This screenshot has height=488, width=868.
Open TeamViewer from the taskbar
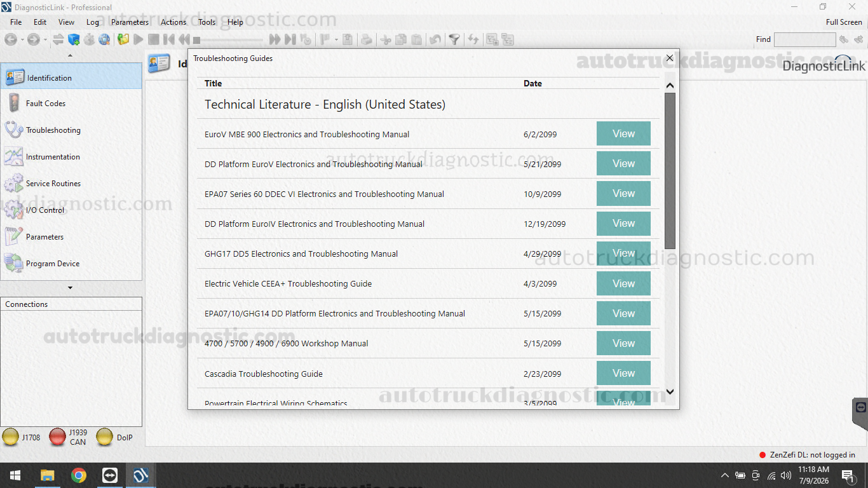[110, 475]
